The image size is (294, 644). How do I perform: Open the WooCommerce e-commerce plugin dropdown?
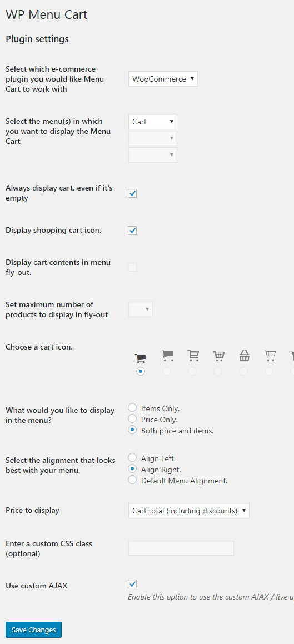click(x=163, y=79)
